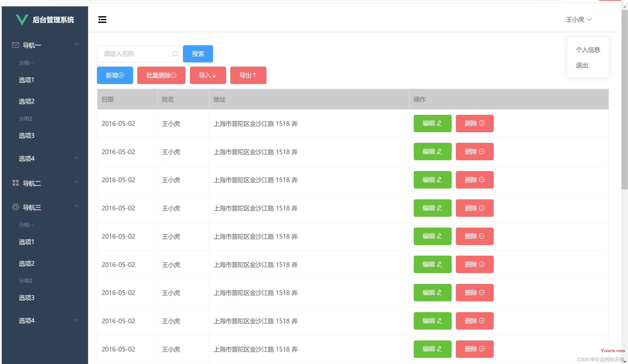The width and height of the screenshot is (628, 364).
Task: Click 退出 to log out of system
Action: (581, 65)
